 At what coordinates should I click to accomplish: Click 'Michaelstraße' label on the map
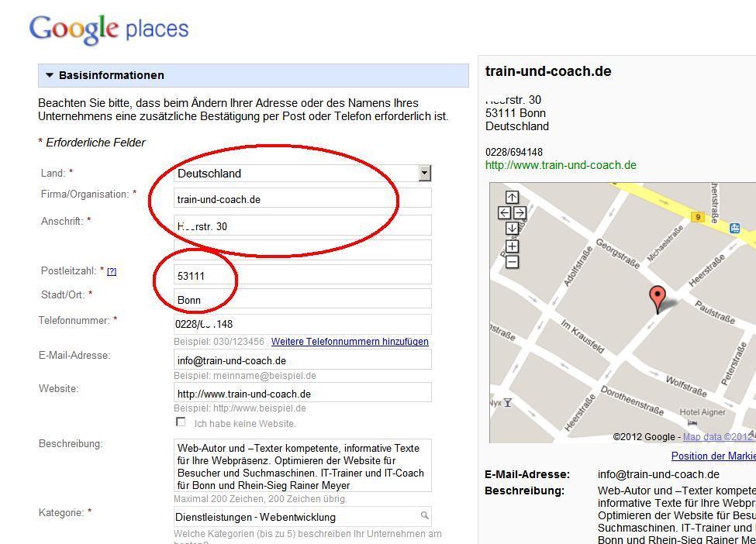click(x=665, y=243)
